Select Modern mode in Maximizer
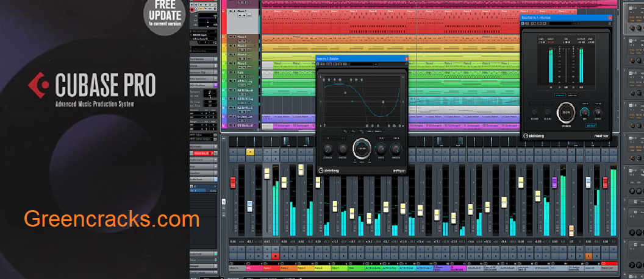Image resolution: width=644 pixels, height=279 pixels. (571, 95)
